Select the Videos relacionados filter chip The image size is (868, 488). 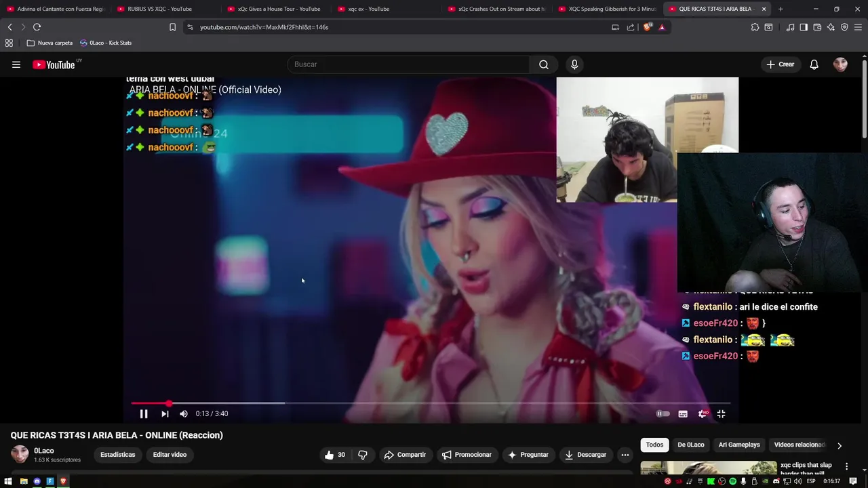click(799, 445)
